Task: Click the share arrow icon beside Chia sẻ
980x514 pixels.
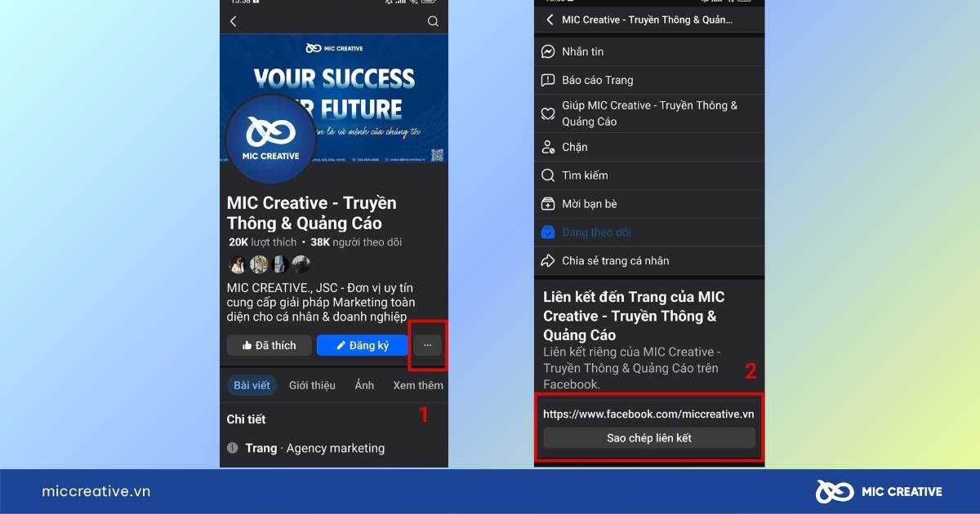Action: pyautogui.click(x=548, y=261)
